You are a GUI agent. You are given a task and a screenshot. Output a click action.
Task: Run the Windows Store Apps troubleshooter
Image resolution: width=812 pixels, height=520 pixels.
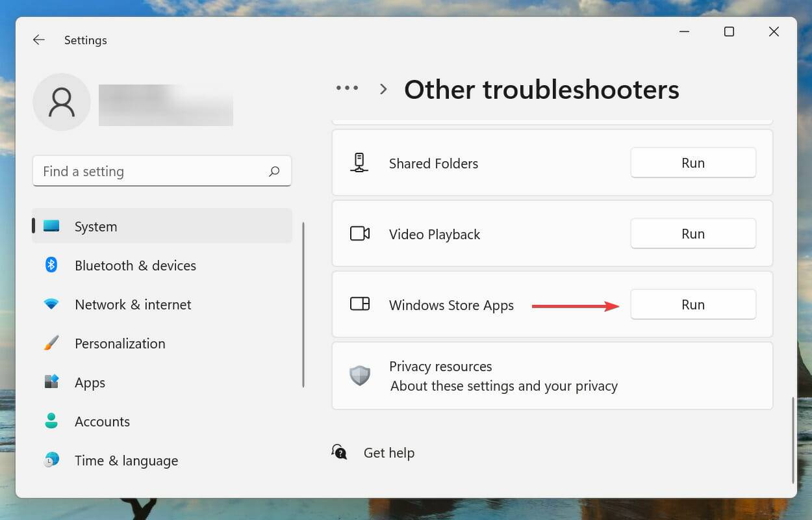point(692,304)
